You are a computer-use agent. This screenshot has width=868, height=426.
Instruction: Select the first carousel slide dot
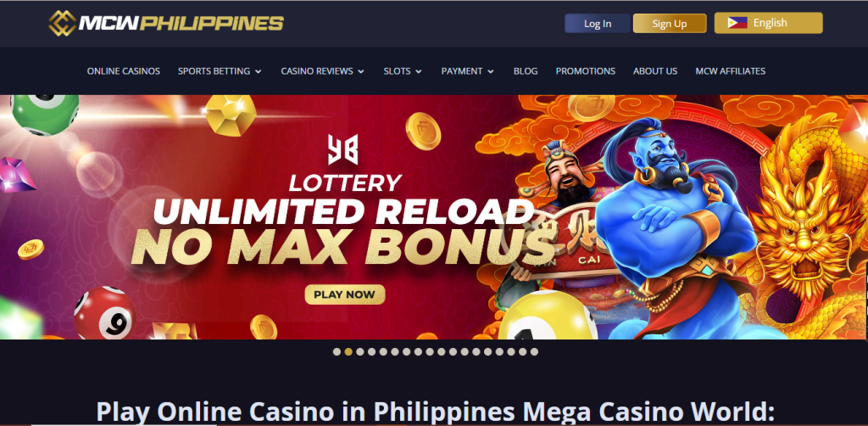click(337, 351)
